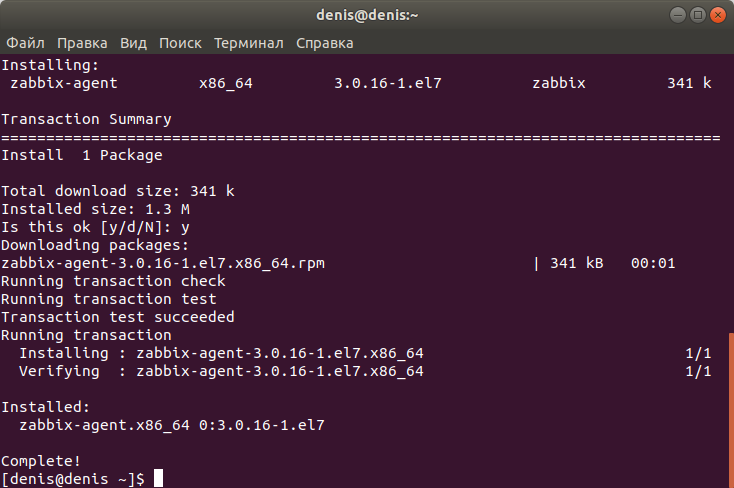Click the 'Is this ok [y/d/N]' line

click(95, 227)
